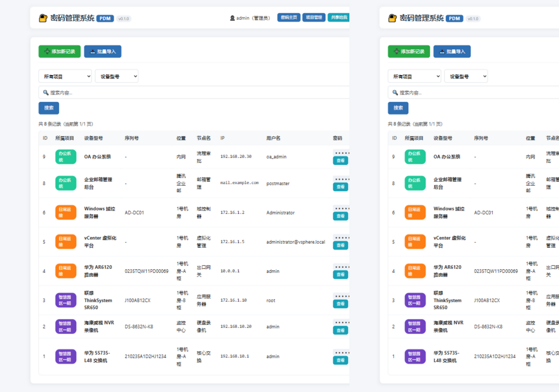Click 查看 in the administrator@vsphere.local row
The image size is (559, 392).
tap(340, 245)
